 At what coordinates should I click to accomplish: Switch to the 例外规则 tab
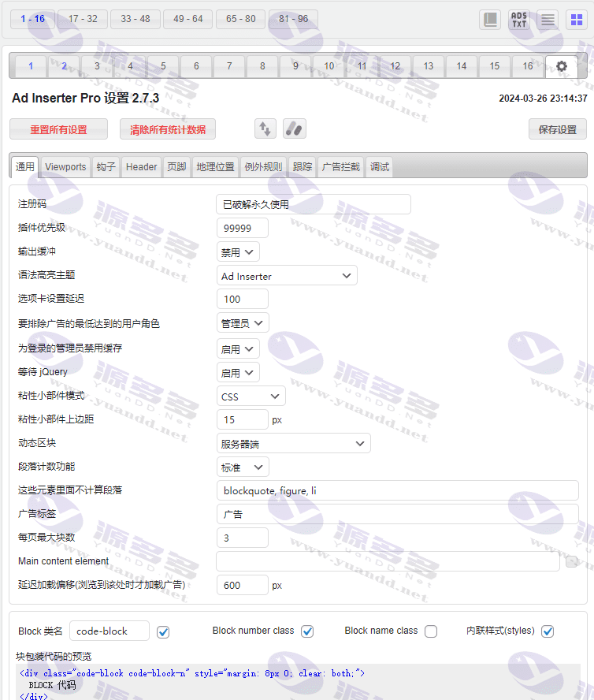263,167
